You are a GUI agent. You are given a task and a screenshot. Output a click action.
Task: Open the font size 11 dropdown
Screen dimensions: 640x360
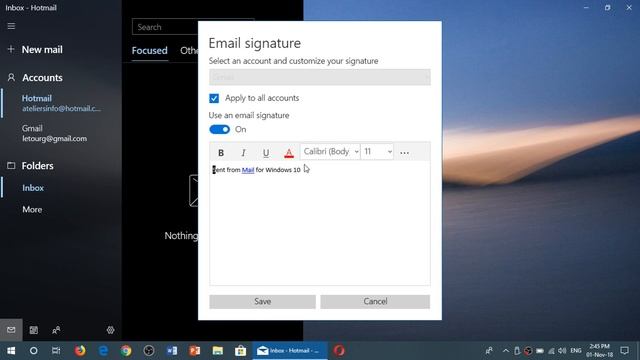[x=378, y=152]
